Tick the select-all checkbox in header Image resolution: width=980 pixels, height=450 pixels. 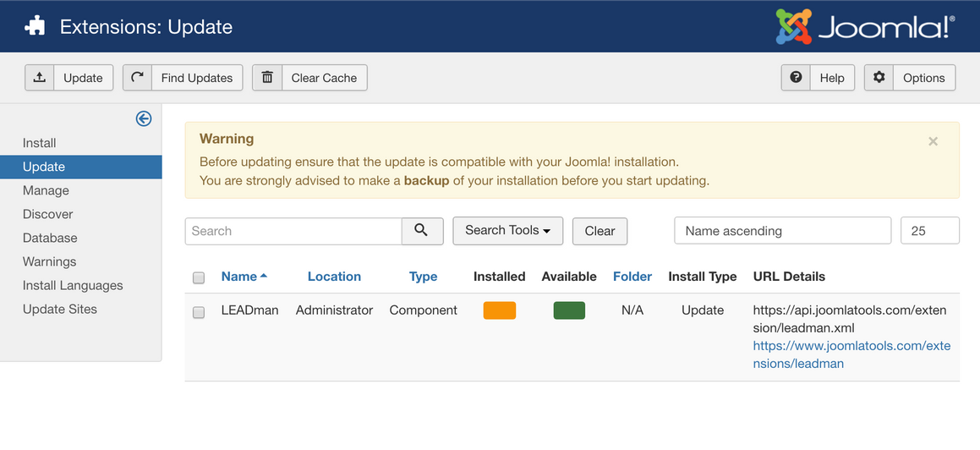point(199,277)
